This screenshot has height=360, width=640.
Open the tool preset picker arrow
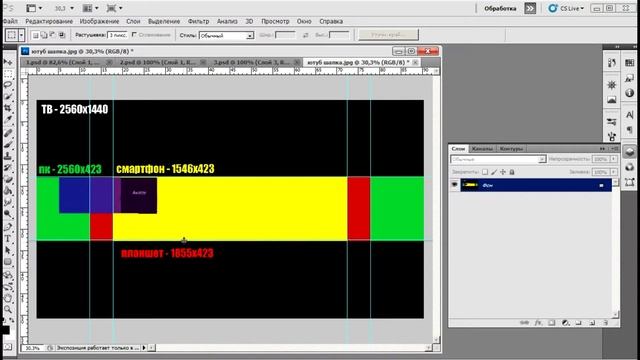pos(22,36)
